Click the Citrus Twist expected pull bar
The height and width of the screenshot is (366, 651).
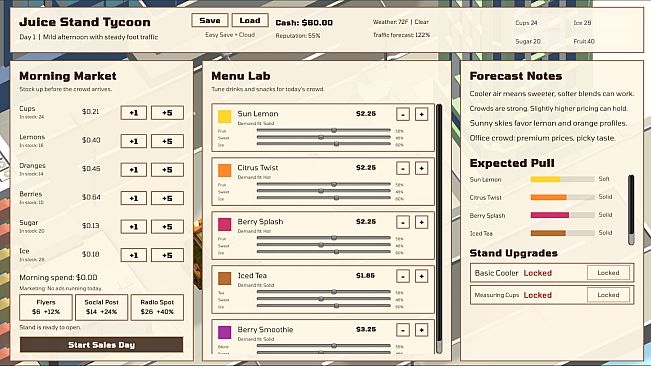pyautogui.click(x=563, y=197)
